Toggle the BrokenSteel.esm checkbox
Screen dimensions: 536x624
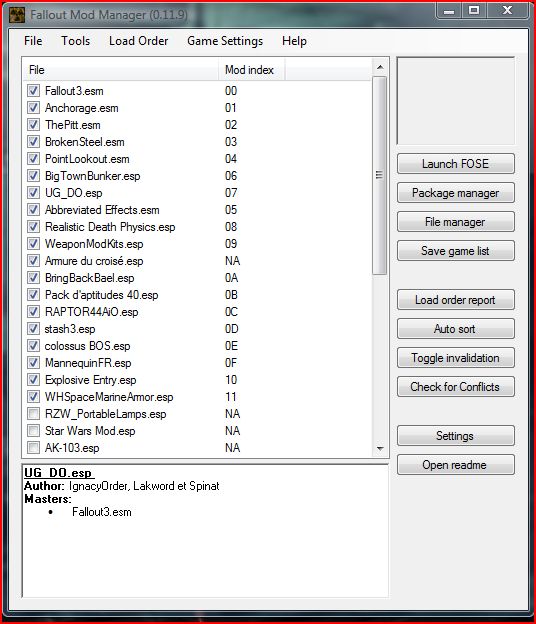(33, 142)
